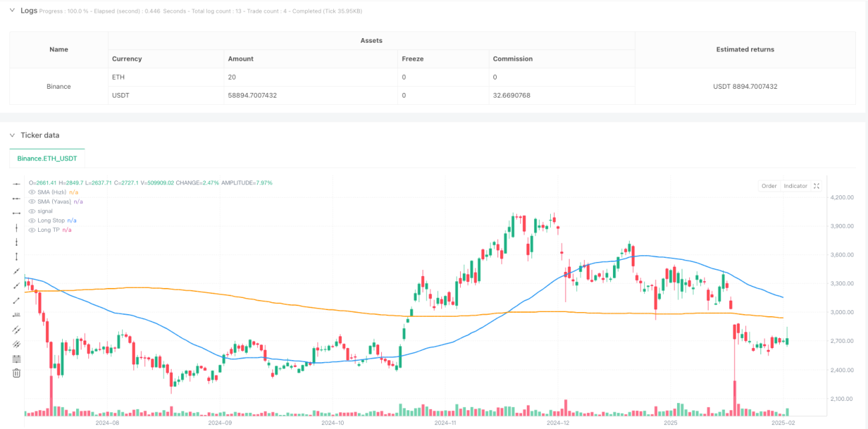Screen dimensions: 868x429
Task: Toggle visibility of the Long Stop plot
Action: 32,221
